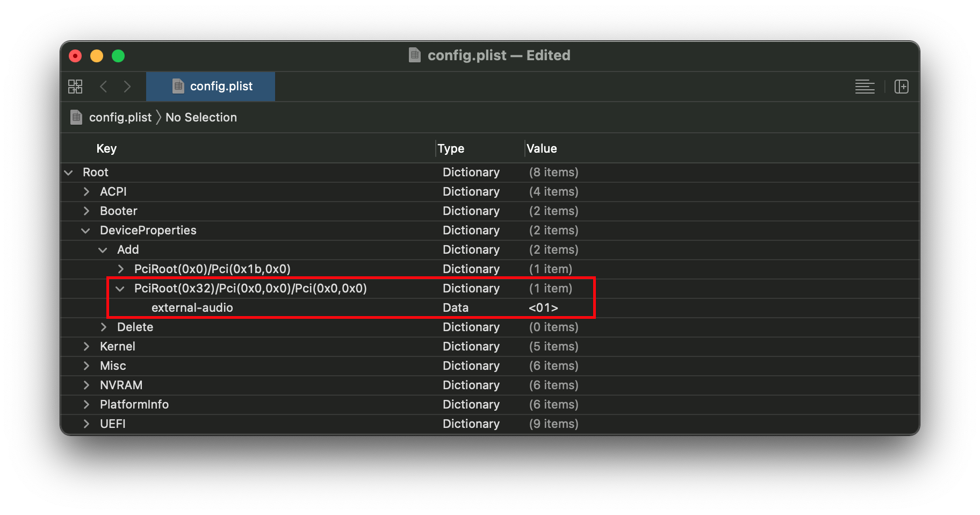The image size is (980, 515).
Task: Toggle the editor options lines icon
Action: tap(864, 87)
